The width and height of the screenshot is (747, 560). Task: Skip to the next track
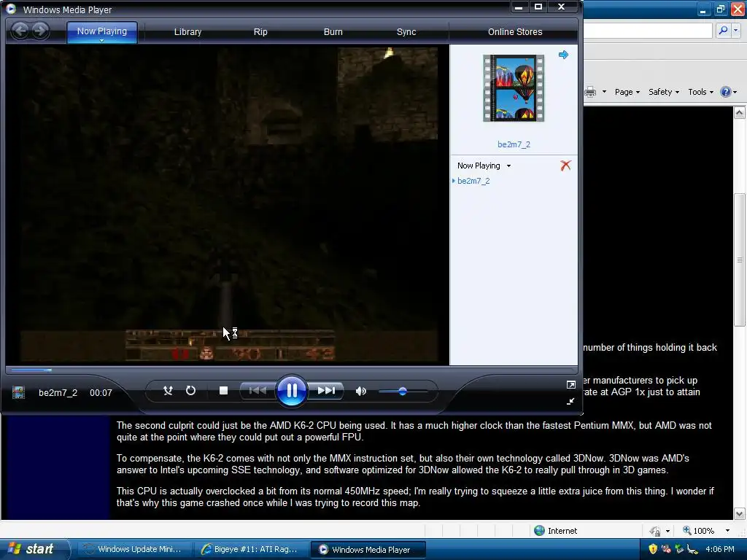point(326,391)
